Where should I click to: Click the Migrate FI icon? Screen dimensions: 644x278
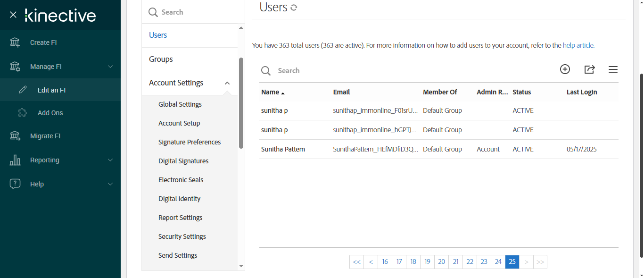[15, 136]
